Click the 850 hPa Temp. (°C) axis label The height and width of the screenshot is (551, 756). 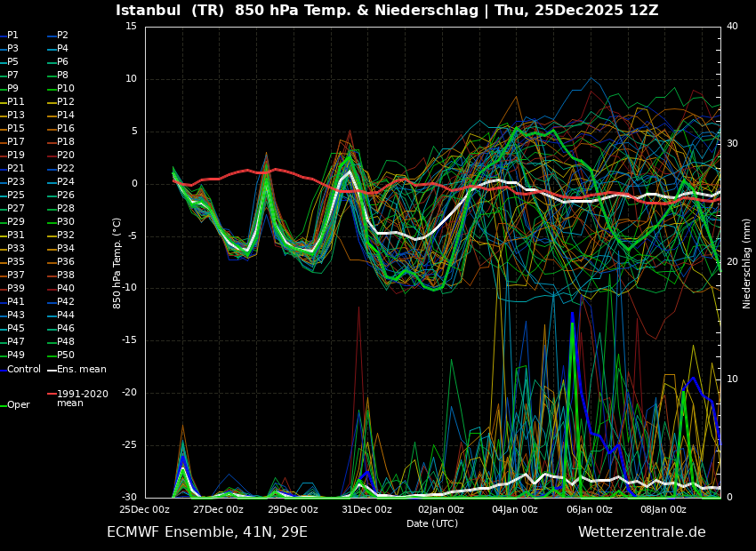pyautogui.click(x=117, y=263)
